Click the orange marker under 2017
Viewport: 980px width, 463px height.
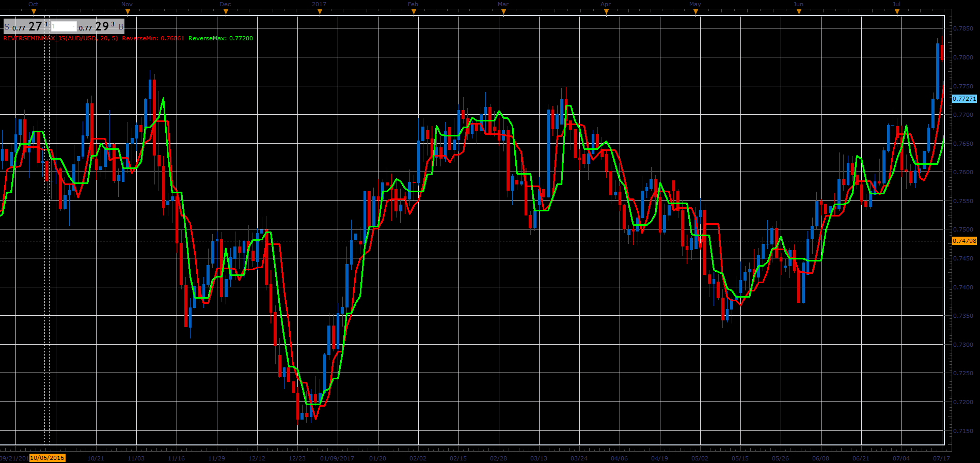[320, 11]
